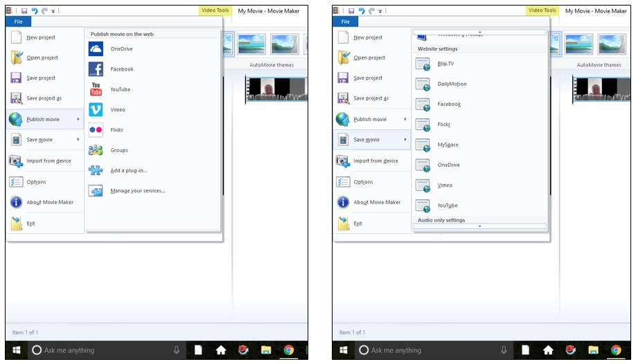The height and width of the screenshot is (364, 636).
Task: Open Manage your services... entry
Action: point(153,191)
